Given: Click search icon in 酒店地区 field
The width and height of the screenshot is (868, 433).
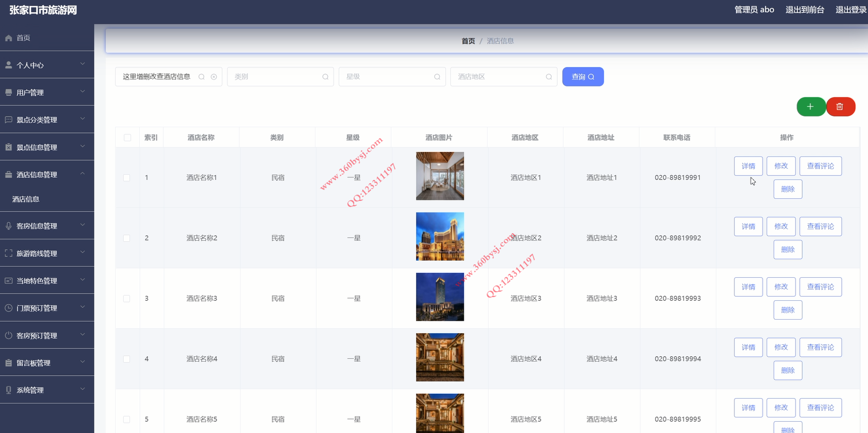Looking at the screenshot, I should pos(549,77).
